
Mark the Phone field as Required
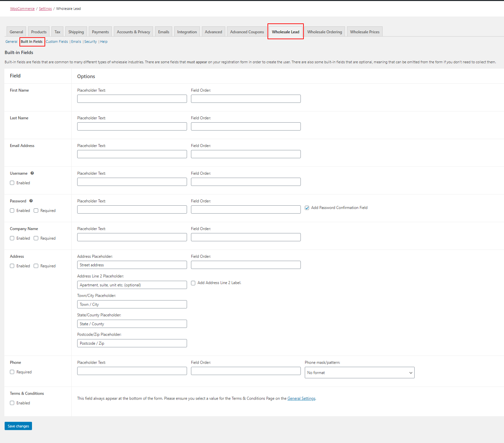(x=12, y=372)
